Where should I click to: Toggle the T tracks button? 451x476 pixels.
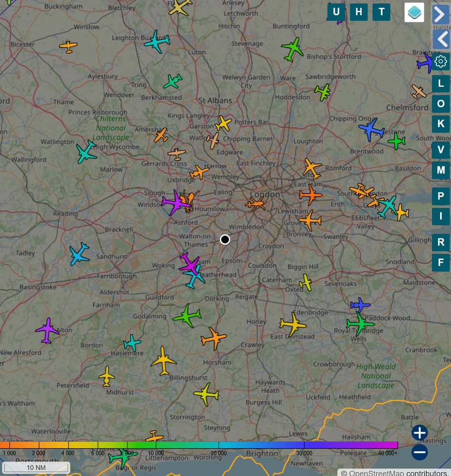(x=382, y=12)
